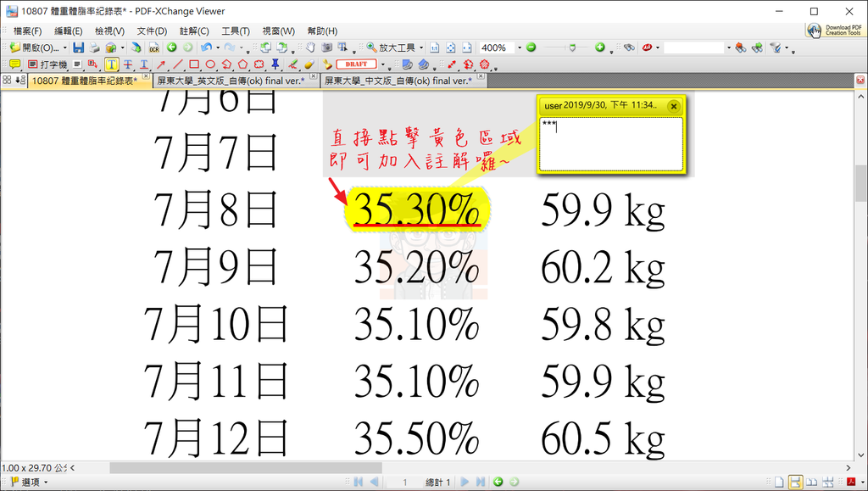Click the Undo arrow icon

[207, 47]
